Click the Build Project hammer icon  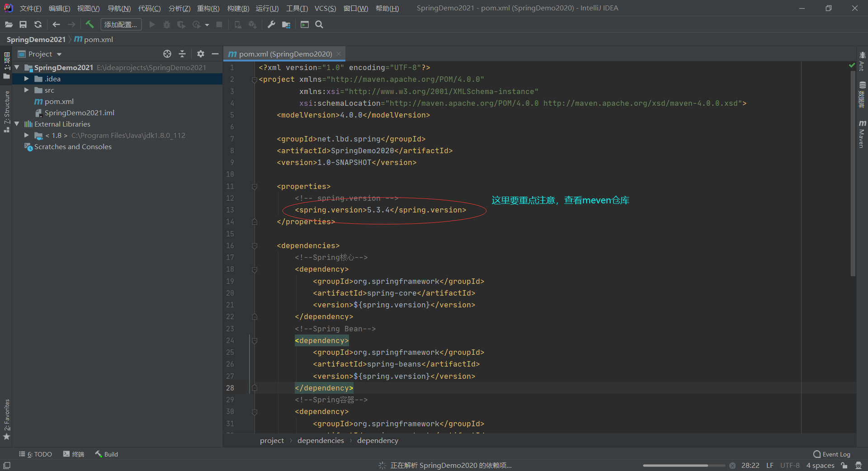tap(90, 24)
